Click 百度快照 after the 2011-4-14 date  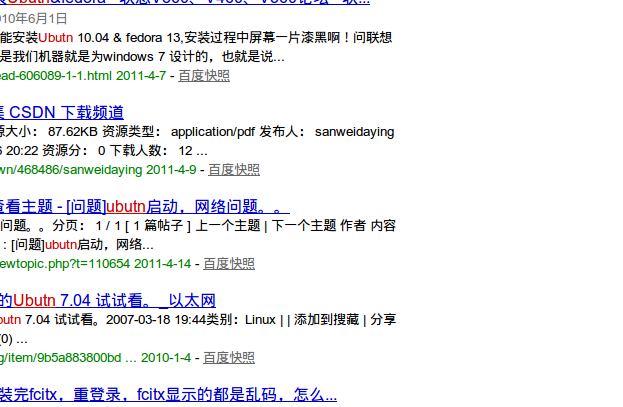229,264
